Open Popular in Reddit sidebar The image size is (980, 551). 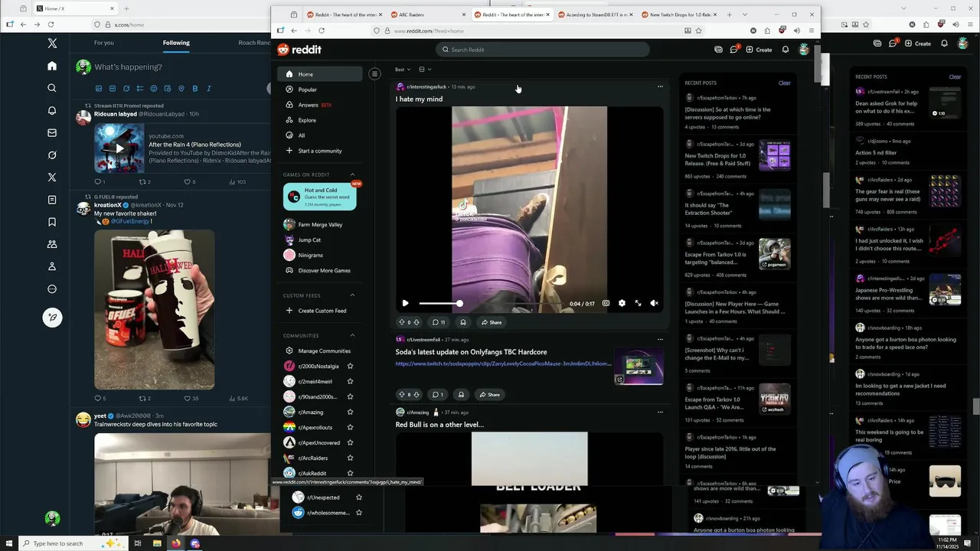click(x=319, y=90)
